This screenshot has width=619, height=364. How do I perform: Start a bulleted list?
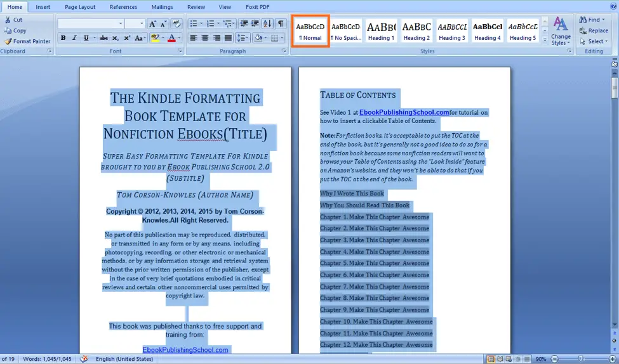pos(194,24)
